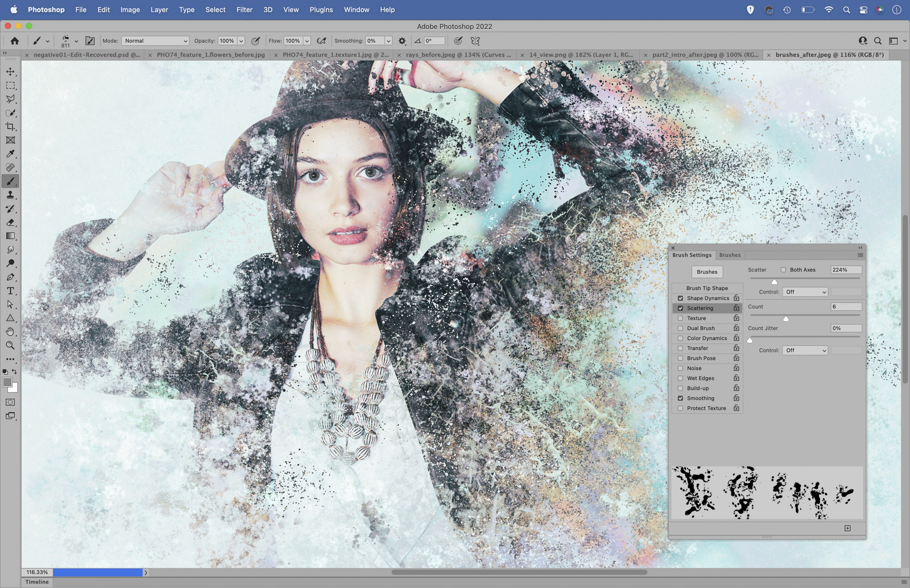Enable Wet Edges in Brush Settings

click(681, 378)
